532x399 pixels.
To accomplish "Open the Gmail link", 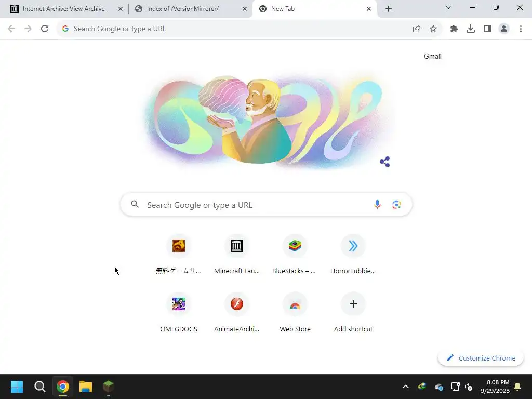I will 433,56.
